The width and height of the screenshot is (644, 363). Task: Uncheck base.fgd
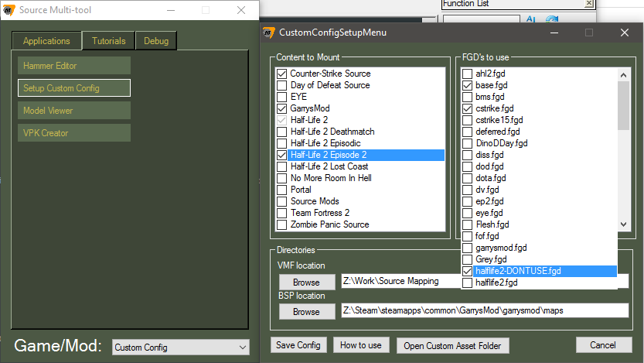pos(467,85)
